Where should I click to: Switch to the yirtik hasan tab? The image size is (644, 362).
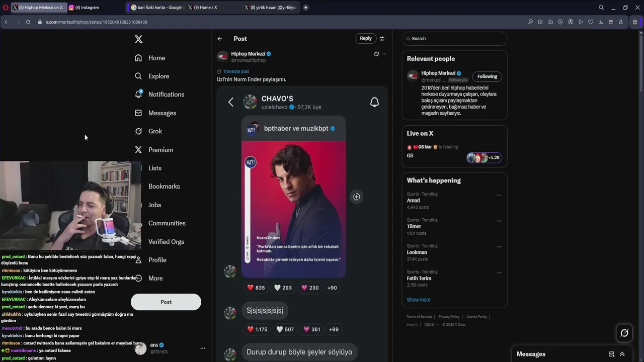coord(271,8)
